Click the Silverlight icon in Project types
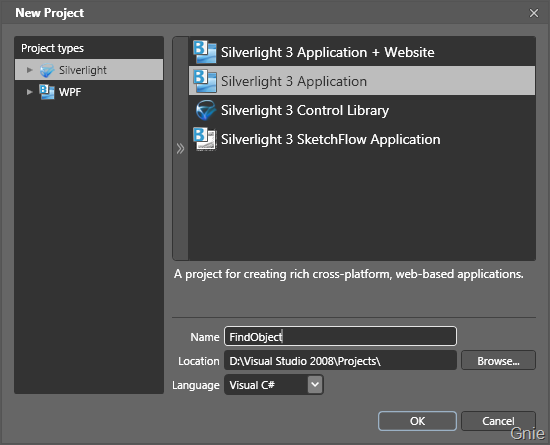This screenshot has width=550, height=445. tap(47, 70)
